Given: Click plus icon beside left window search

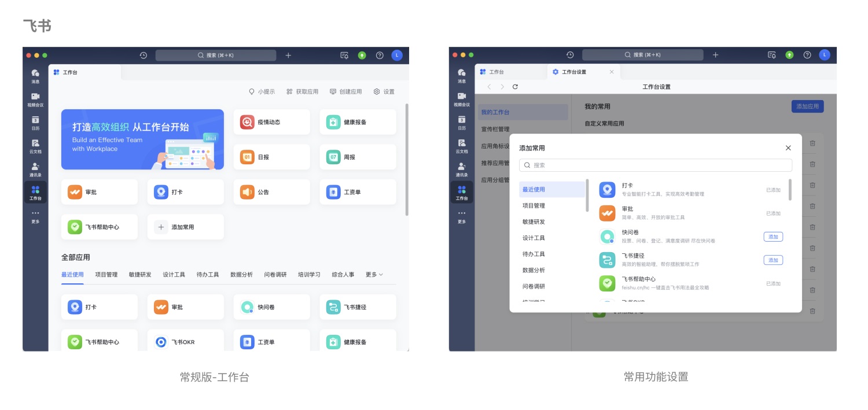Looking at the screenshot, I should (x=288, y=56).
